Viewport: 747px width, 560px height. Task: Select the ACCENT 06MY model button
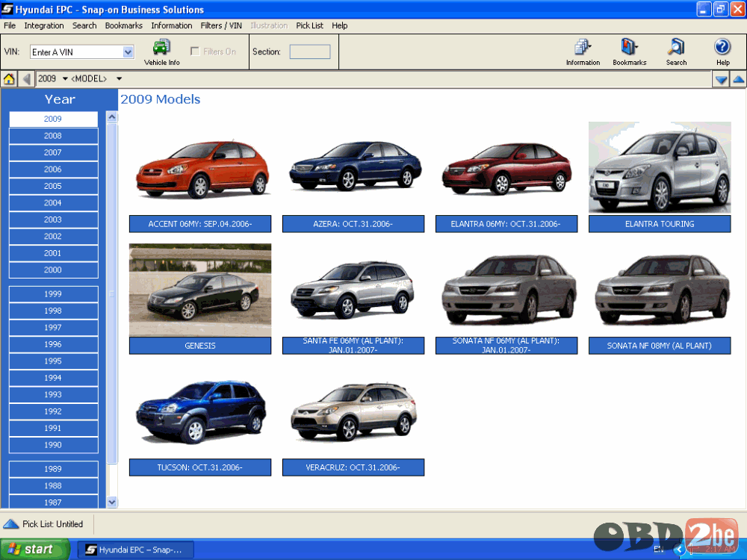[x=200, y=224]
